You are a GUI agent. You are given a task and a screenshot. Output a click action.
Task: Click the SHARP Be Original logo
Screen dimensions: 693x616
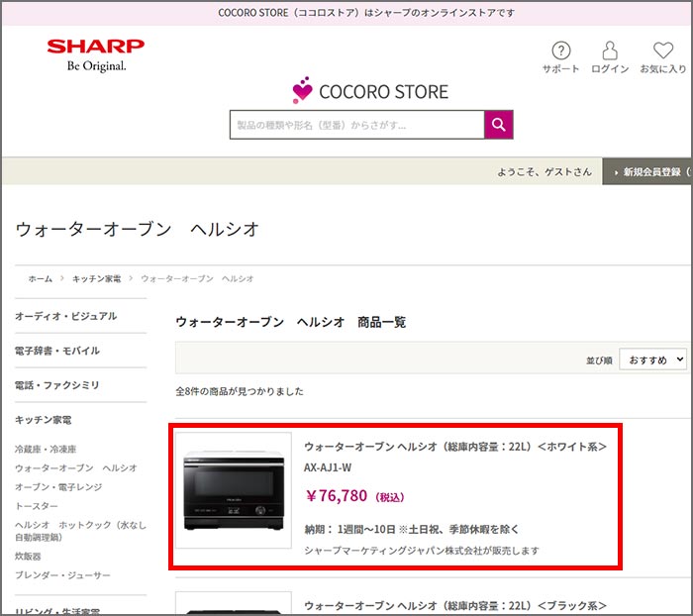(x=95, y=54)
